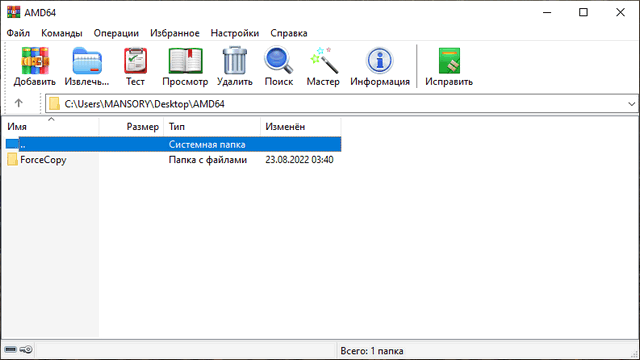Close the AMD64 window
The image size is (640, 360).
click(620, 12)
